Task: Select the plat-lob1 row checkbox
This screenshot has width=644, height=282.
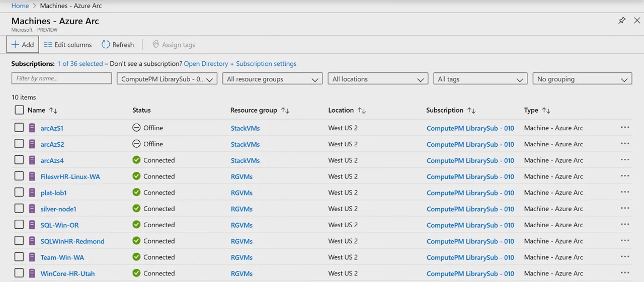Action: click(x=19, y=193)
